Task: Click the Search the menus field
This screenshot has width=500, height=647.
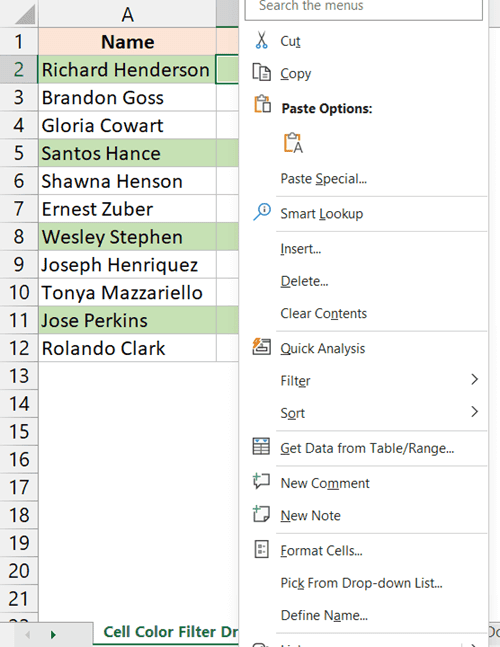Action: [x=363, y=8]
